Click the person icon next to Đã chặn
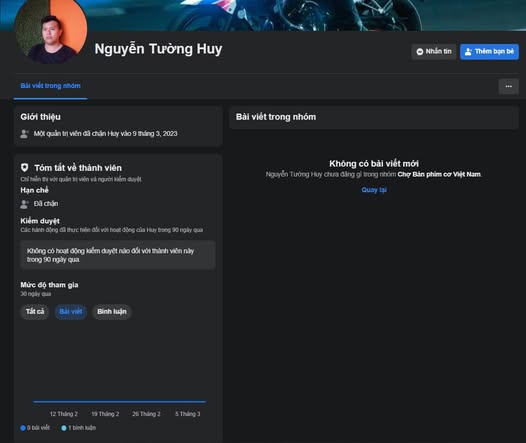This screenshot has width=526, height=443. [x=24, y=204]
